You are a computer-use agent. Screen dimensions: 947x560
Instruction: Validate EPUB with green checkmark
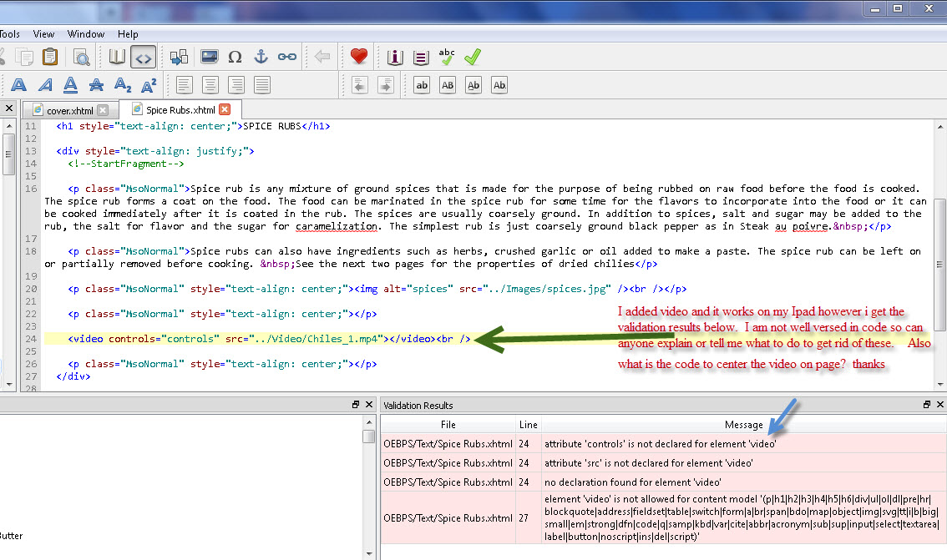473,57
